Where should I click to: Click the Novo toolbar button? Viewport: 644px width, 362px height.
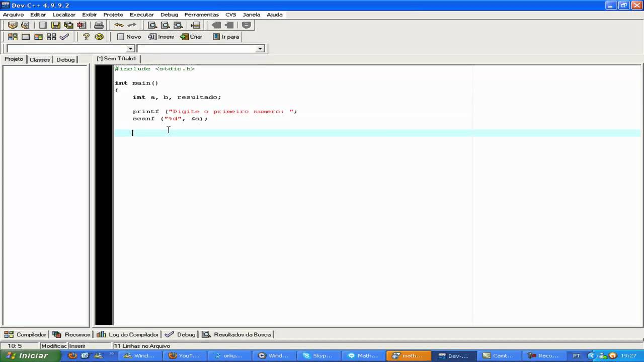pyautogui.click(x=129, y=37)
